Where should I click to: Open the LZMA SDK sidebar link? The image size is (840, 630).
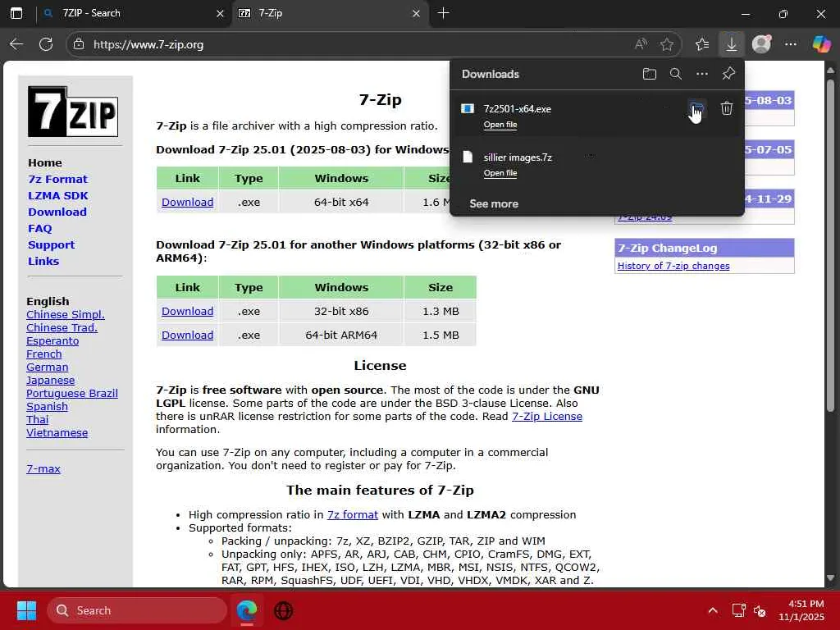58,195
